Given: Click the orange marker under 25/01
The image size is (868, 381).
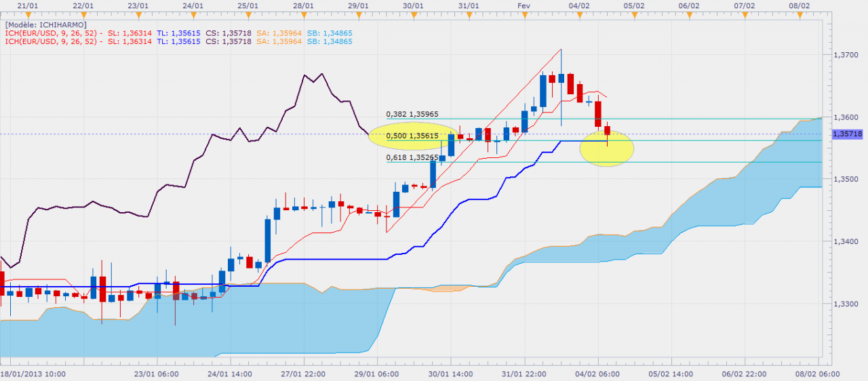Looking at the screenshot, I should (248, 14).
